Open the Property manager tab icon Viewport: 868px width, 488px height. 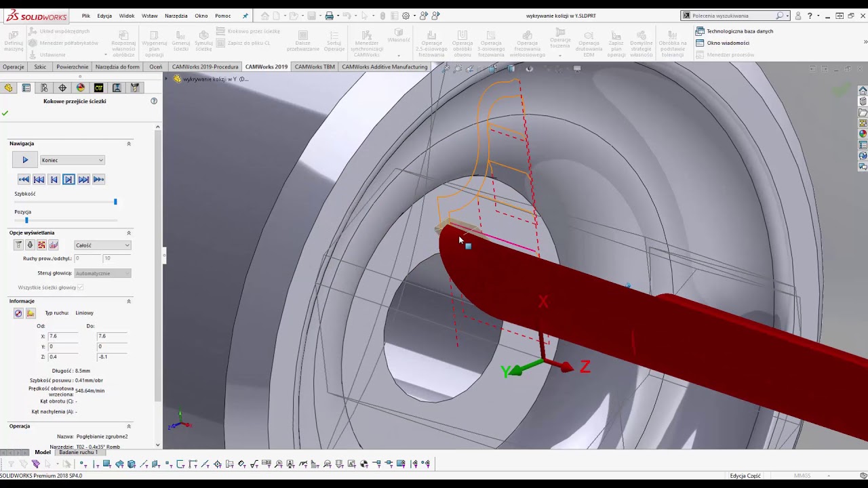click(26, 87)
